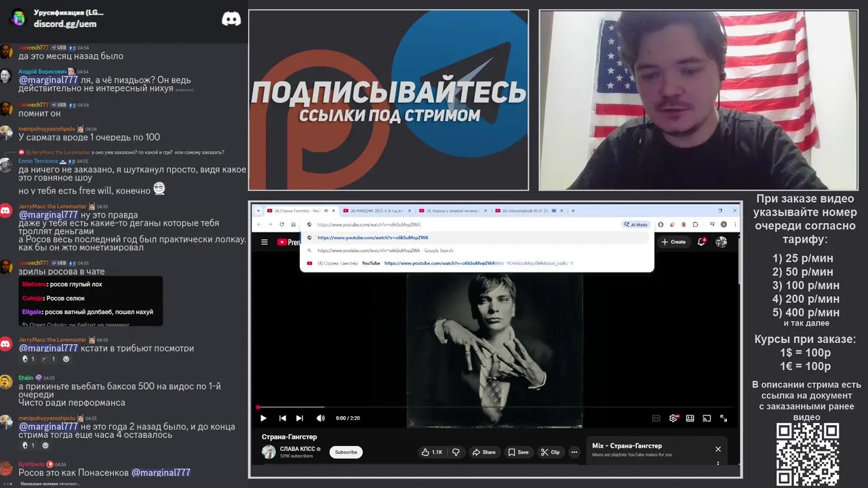Reload the YouTube page
868x488 pixels.
[x=282, y=224]
